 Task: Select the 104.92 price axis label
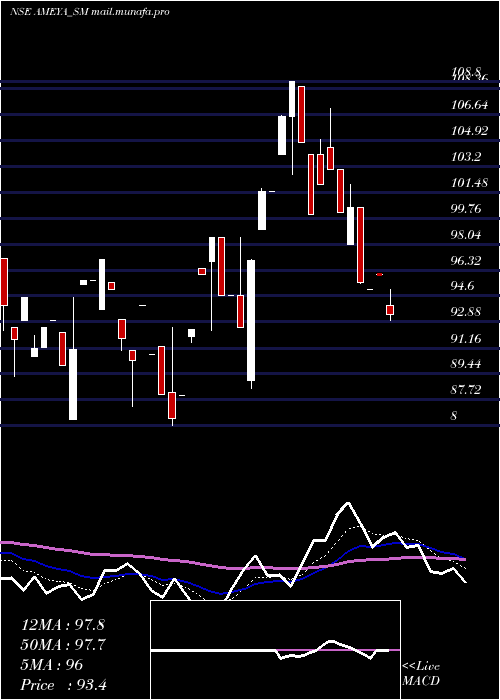click(x=470, y=131)
